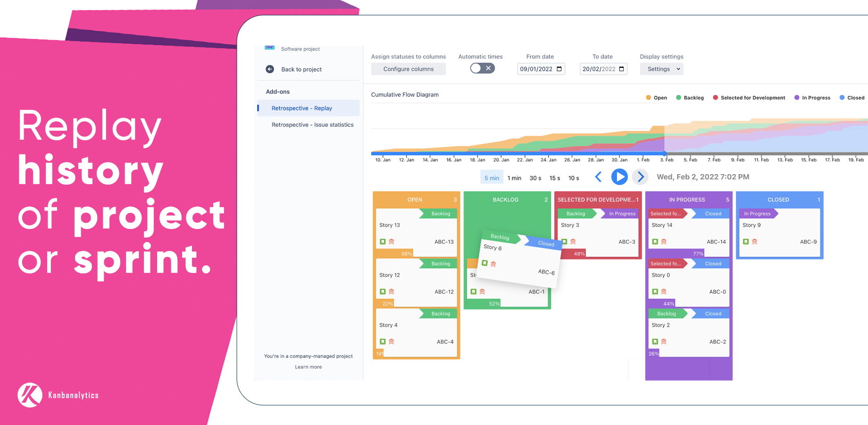Click the calendar icon in From date
This screenshot has width=868, height=425.
click(x=559, y=69)
